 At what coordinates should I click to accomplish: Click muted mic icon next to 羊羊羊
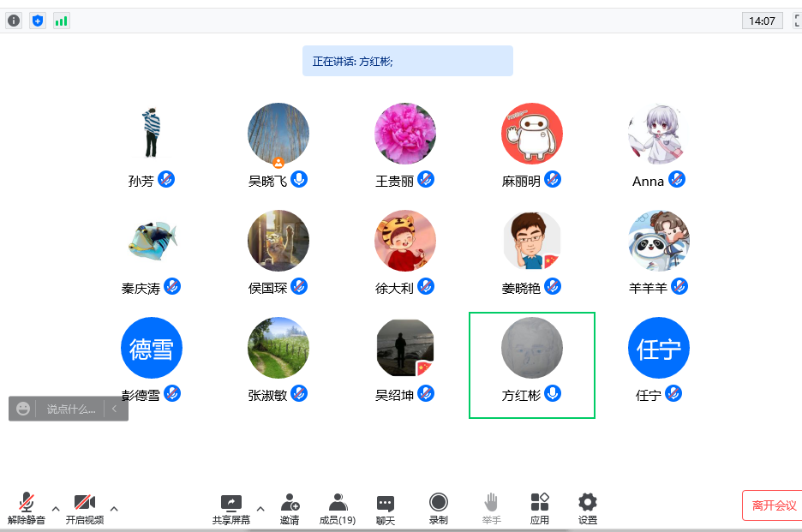[679, 286]
